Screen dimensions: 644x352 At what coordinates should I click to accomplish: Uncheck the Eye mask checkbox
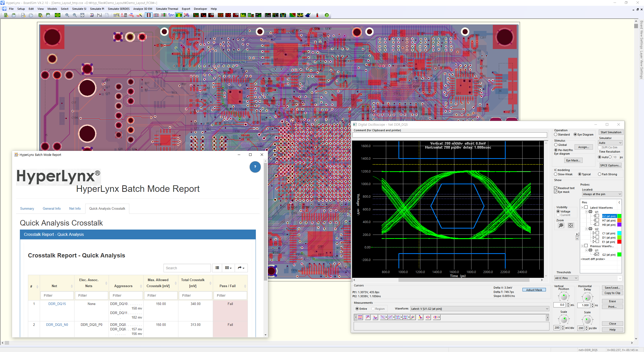(556, 192)
